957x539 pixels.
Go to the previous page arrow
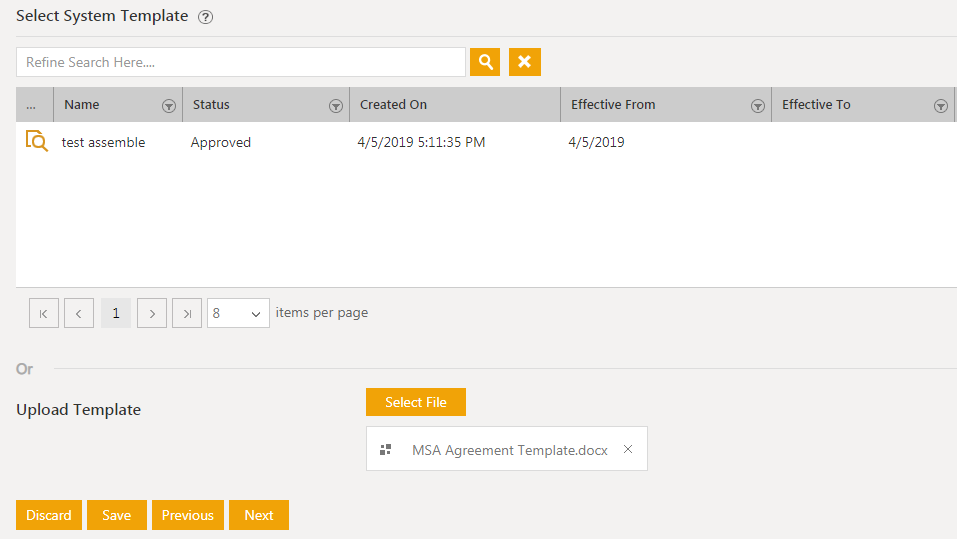[79, 313]
